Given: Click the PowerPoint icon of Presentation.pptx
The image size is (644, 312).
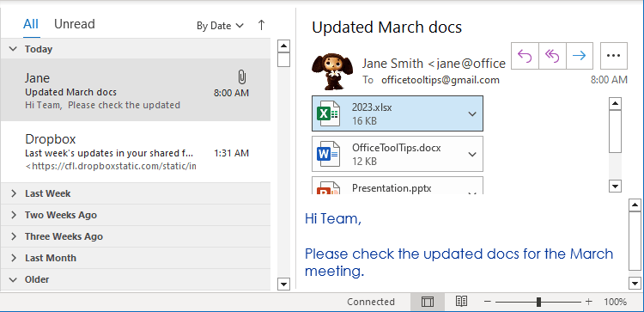Looking at the screenshot, I should tap(328, 187).
